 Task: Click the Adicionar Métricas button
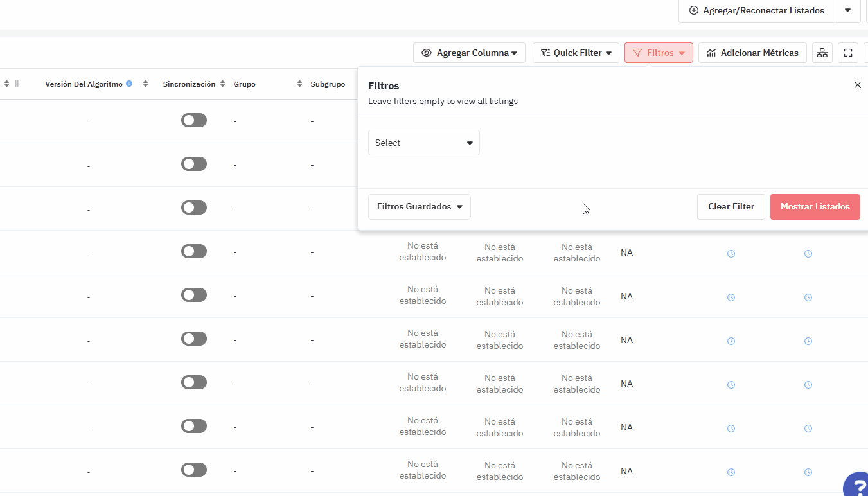752,53
